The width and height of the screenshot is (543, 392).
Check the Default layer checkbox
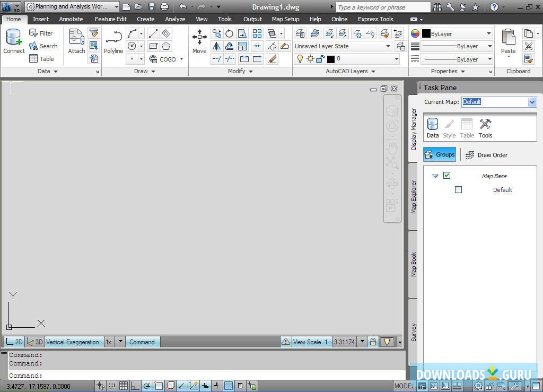458,189
